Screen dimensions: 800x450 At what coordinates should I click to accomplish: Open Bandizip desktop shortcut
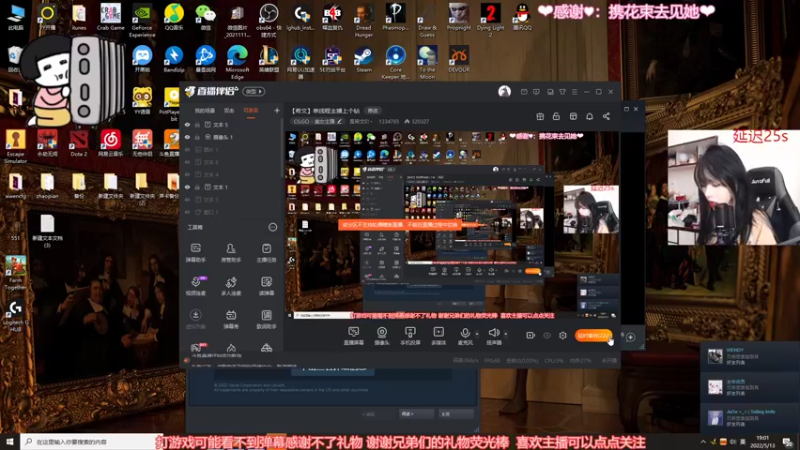tap(173, 59)
